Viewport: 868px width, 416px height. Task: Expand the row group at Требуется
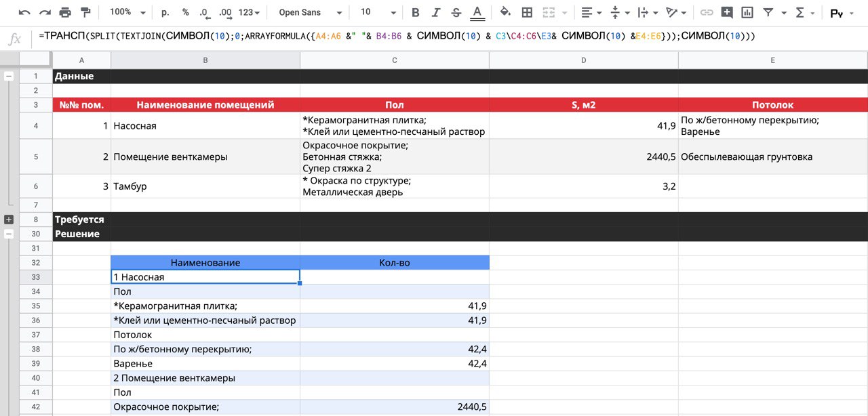point(9,220)
